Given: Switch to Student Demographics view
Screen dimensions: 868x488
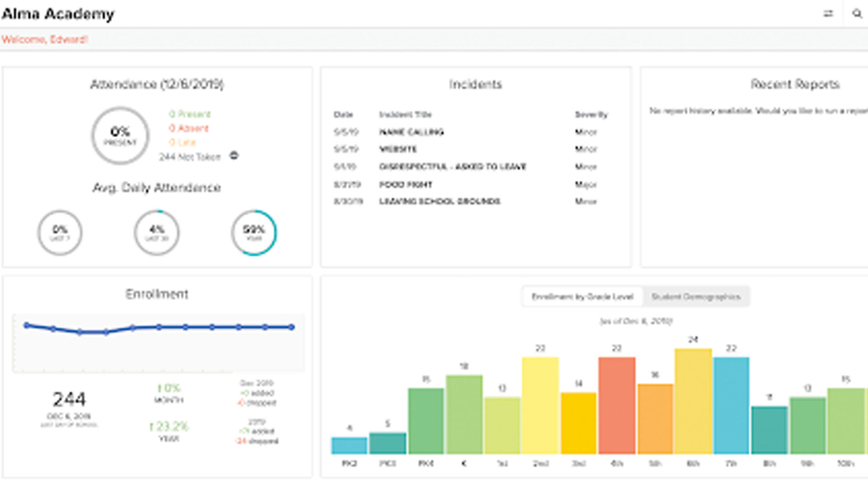Looking at the screenshot, I should pyautogui.click(x=696, y=297).
